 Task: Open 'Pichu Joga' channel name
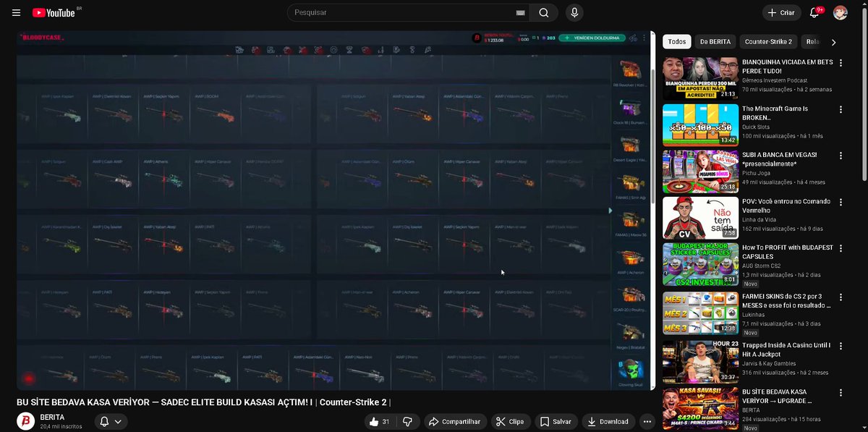click(756, 173)
